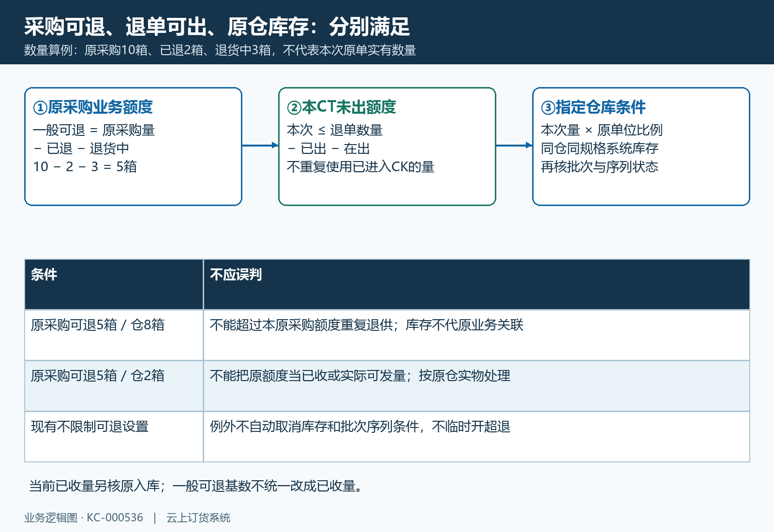This screenshot has width=774, height=532.
Task: Select the cell 现有不限制可退设置
Action: click(x=114, y=437)
